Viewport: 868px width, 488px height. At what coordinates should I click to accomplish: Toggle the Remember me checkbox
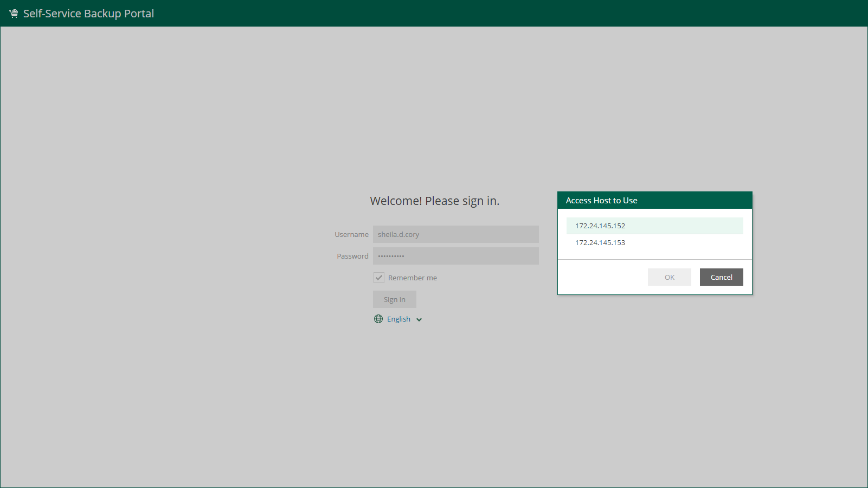[x=379, y=278]
